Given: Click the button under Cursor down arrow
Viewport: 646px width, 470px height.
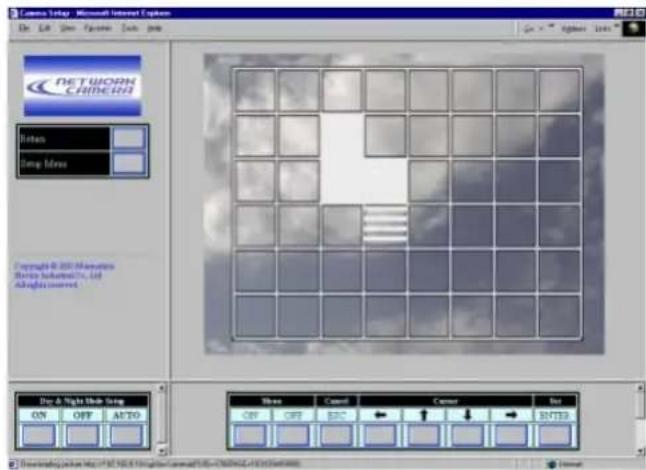Looking at the screenshot, I should tap(467, 436).
